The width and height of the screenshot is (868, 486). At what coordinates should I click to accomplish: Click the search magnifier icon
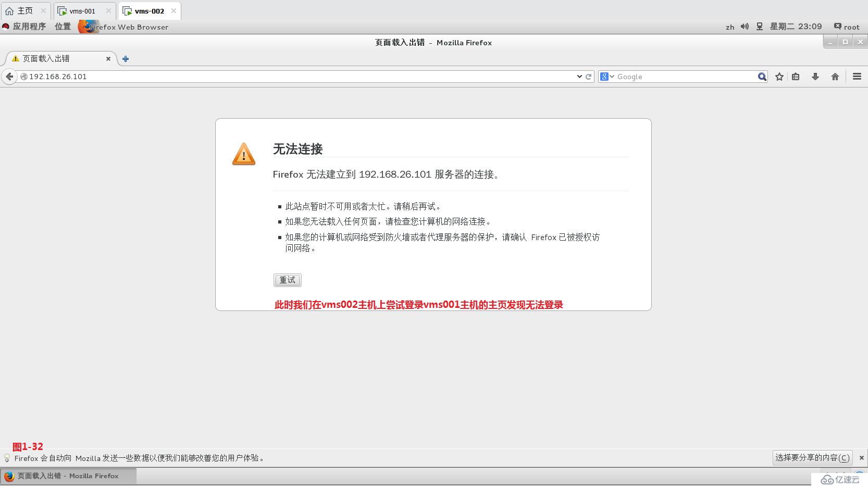762,77
